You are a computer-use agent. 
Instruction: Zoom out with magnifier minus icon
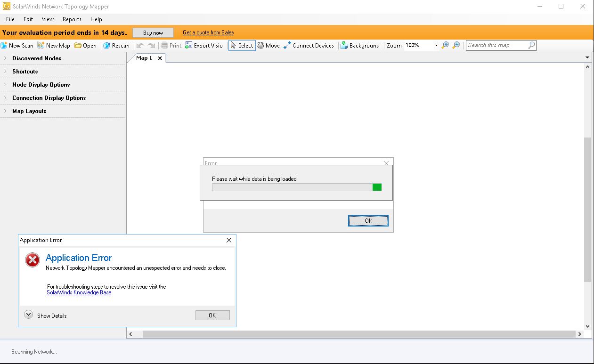(456, 45)
